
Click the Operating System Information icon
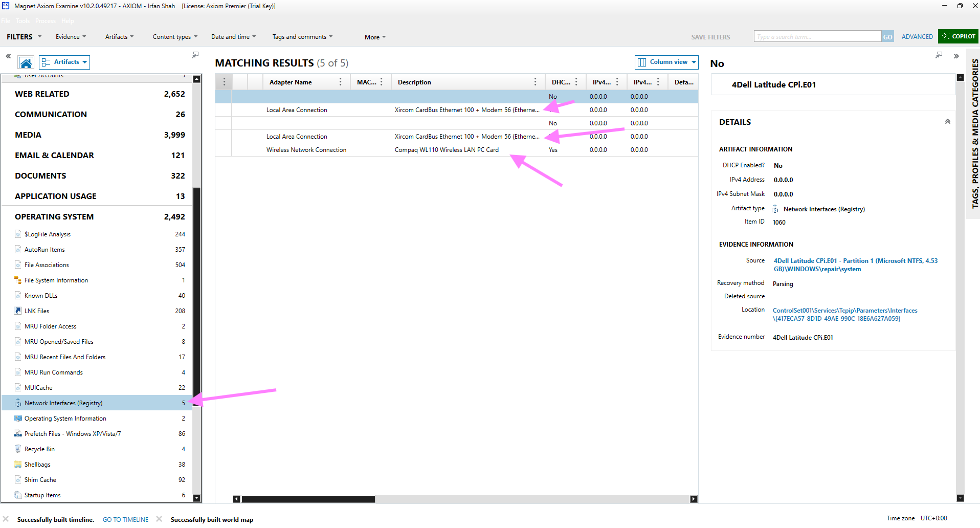[18, 419]
